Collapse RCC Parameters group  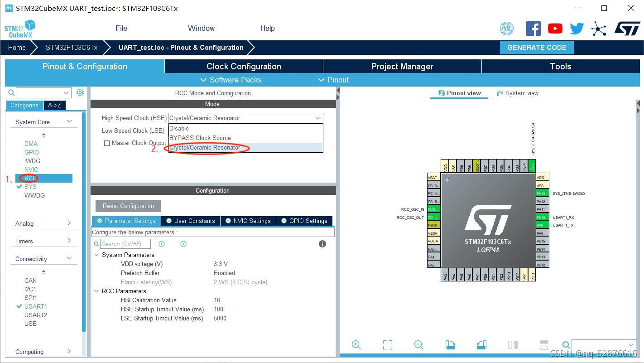point(96,291)
